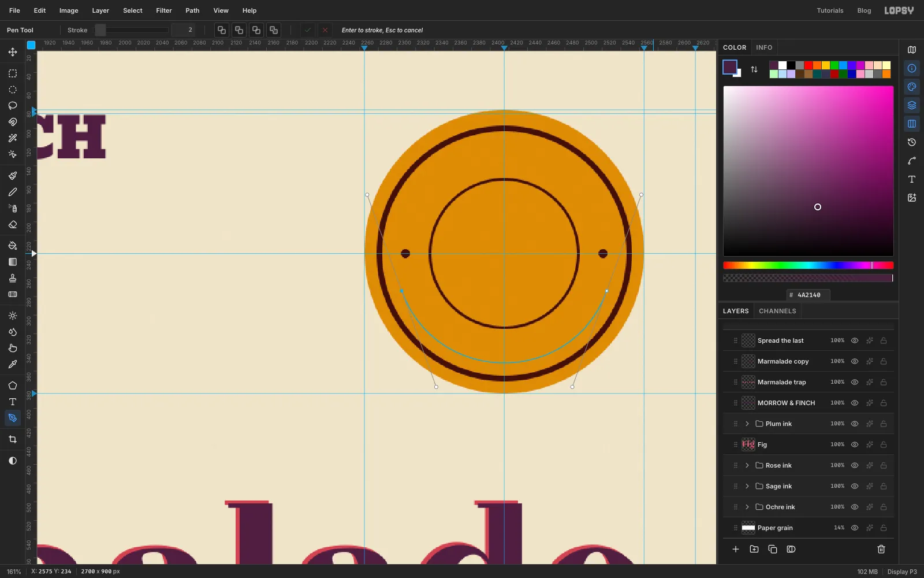Image resolution: width=924 pixels, height=578 pixels.
Task: Select the Move tool
Action: [12, 52]
